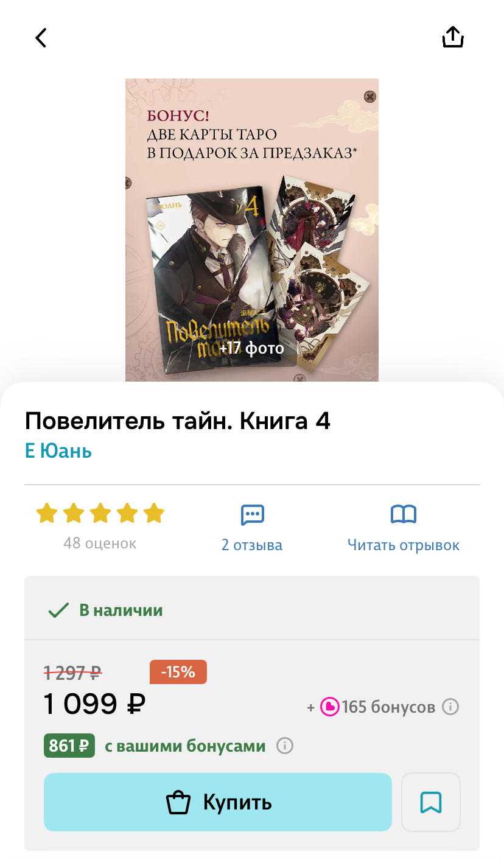
Task: Tap the five-star rating row
Action: [x=100, y=513]
